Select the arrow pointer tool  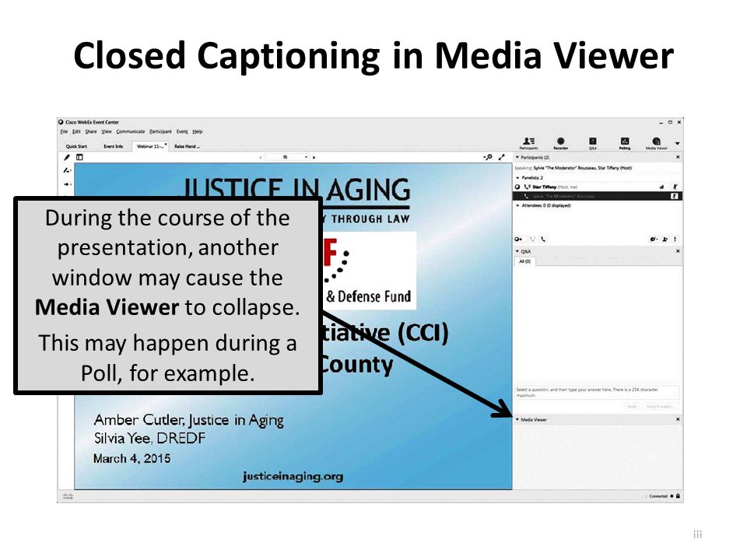tap(67, 184)
